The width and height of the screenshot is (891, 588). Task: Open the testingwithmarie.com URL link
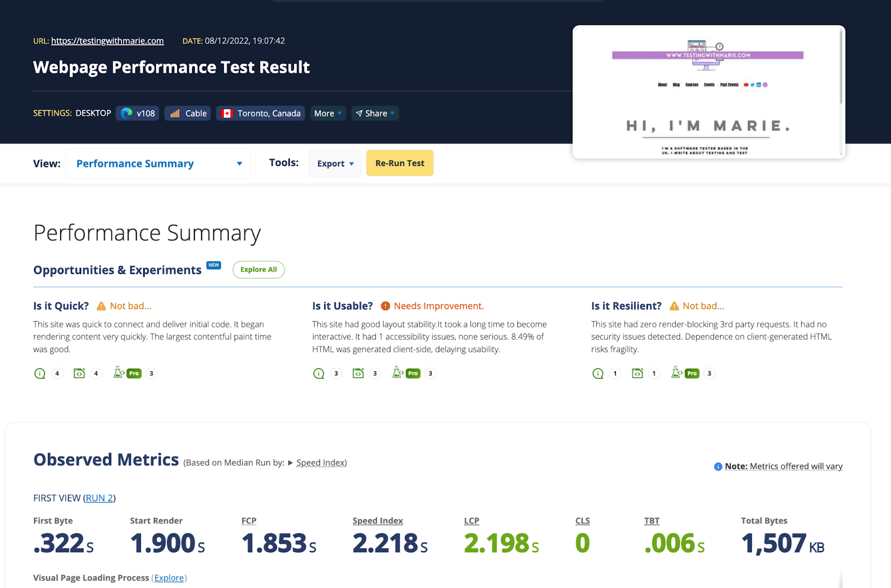point(107,41)
